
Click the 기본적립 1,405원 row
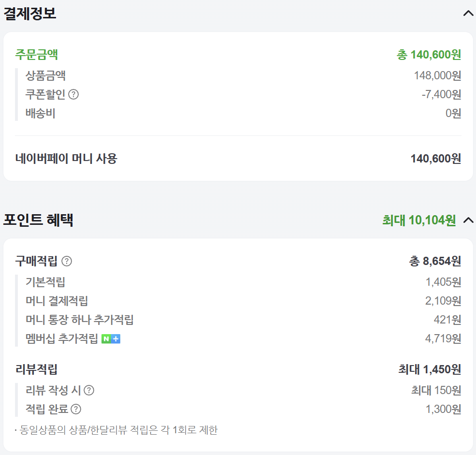45,282
